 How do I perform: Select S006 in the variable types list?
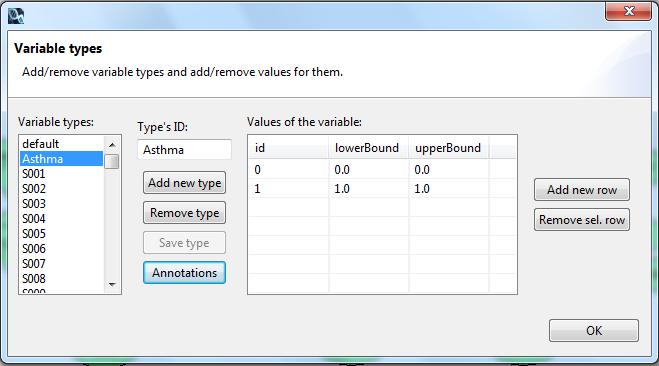coord(61,249)
